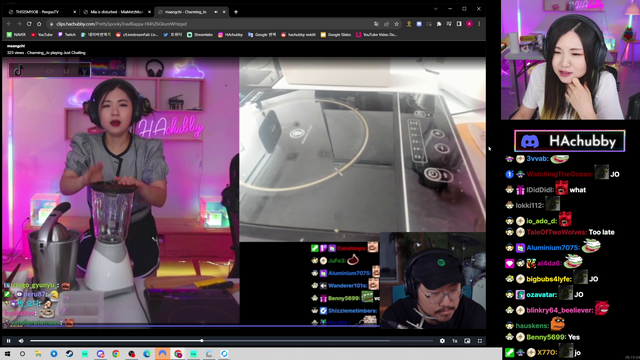The width and height of the screenshot is (640, 360).
Task: Open File Explorer from the taskbar
Action: pyautogui.click(x=38, y=354)
